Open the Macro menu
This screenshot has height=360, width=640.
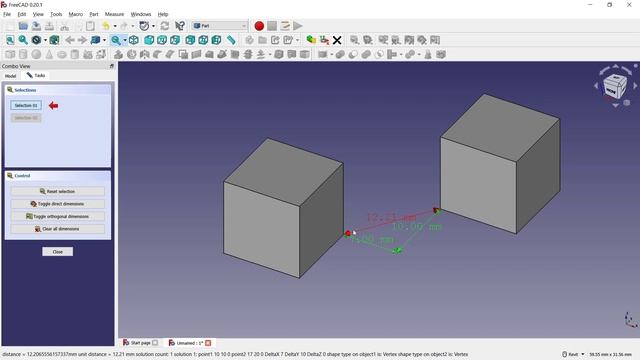pyautogui.click(x=76, y=14)
